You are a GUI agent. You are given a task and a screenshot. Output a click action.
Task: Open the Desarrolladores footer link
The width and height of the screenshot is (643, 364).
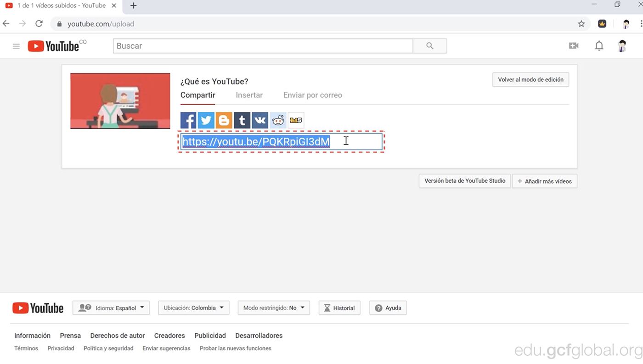259,336
